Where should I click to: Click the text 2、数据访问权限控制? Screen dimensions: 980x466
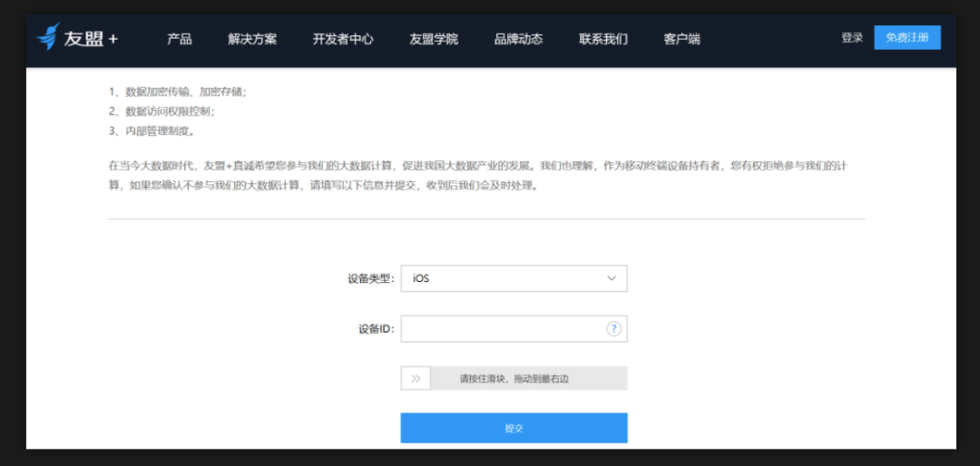(162, 112)
